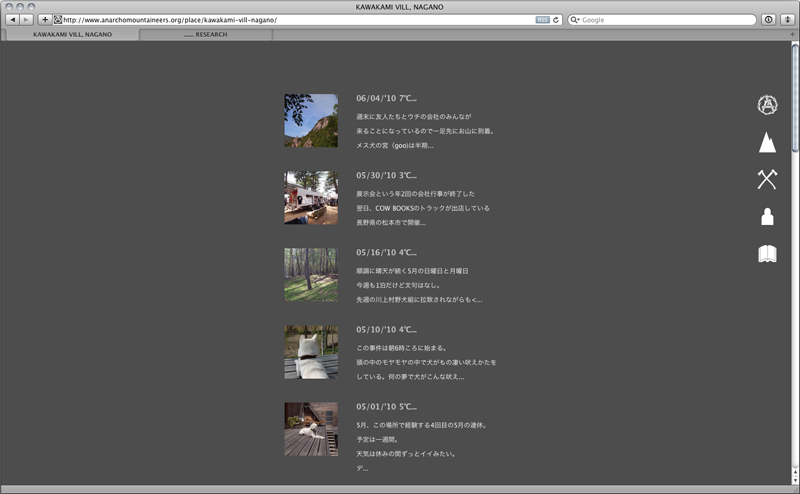Screen dimensions: 800x494
Task: Open the COW BOOKS truck thumbnail
Action: (x=311, y=197)
